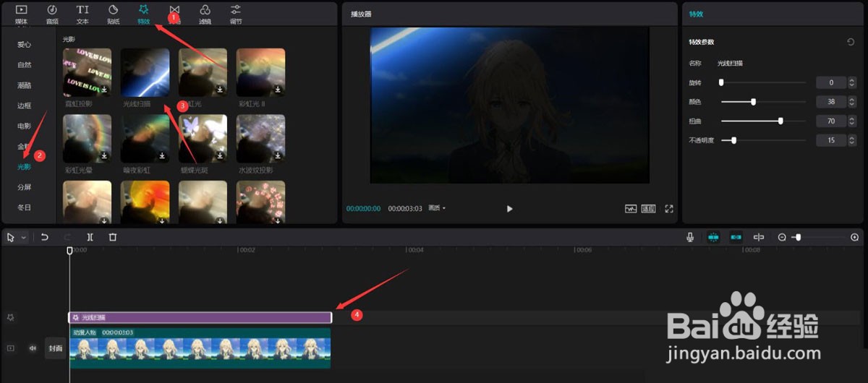868x383 pixels.
Task: Enter fullscreen preview mode
Action: [669, 209]
